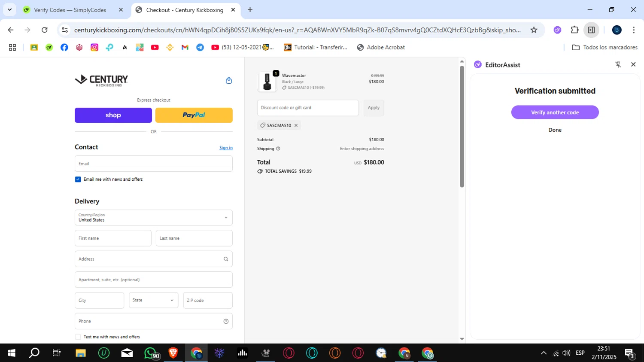
Task: Pay with the Shop express checkout button
Action: pyautogui.click(x=113, y=115)
